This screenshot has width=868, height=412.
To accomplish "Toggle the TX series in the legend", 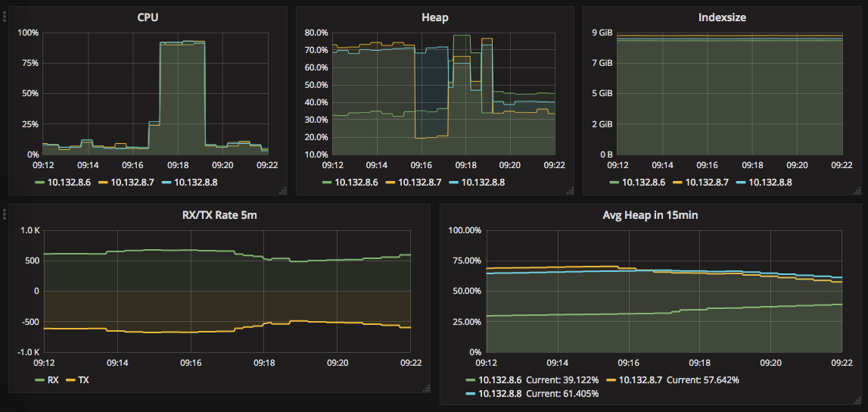I will (x=84, y=380).
